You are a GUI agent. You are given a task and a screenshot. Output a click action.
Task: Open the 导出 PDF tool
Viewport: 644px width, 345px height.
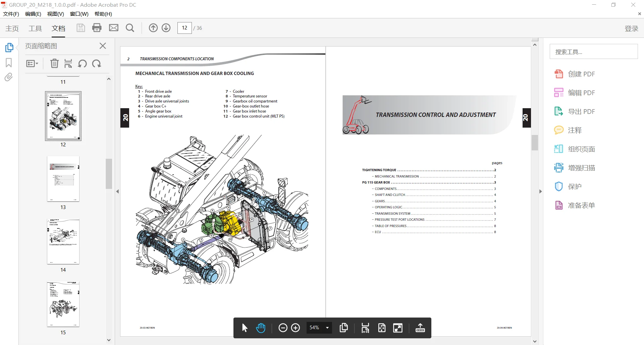tap(575, 112)
